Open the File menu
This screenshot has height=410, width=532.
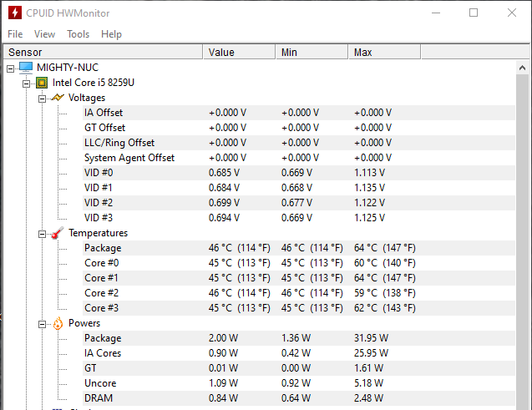15,34
